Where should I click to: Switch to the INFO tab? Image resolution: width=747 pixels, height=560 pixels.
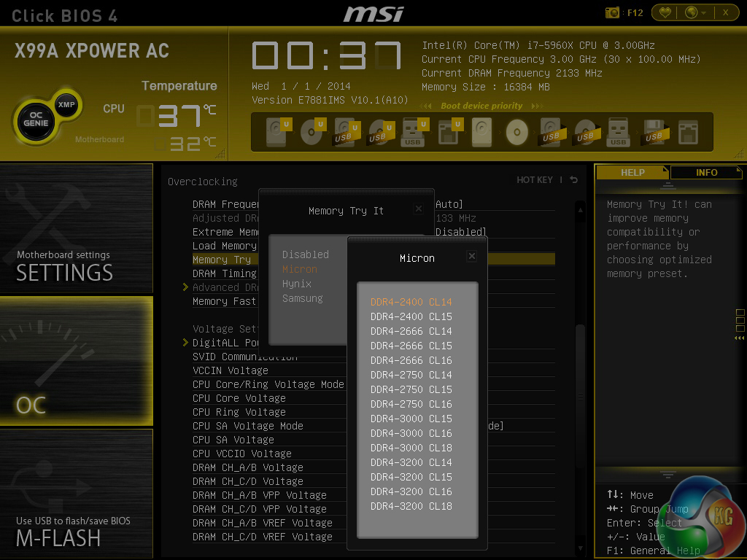706,172
